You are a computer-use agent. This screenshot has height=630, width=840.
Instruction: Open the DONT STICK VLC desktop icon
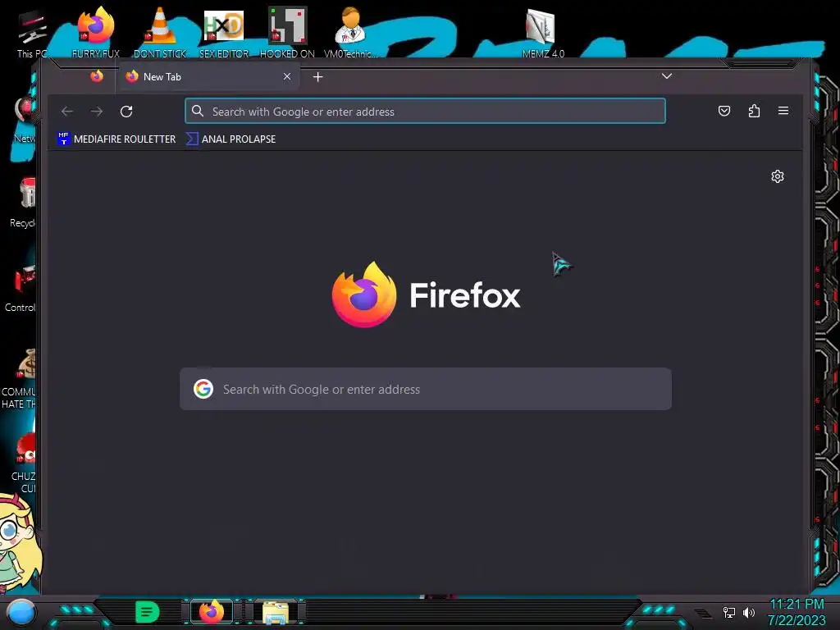pos(160,32)
